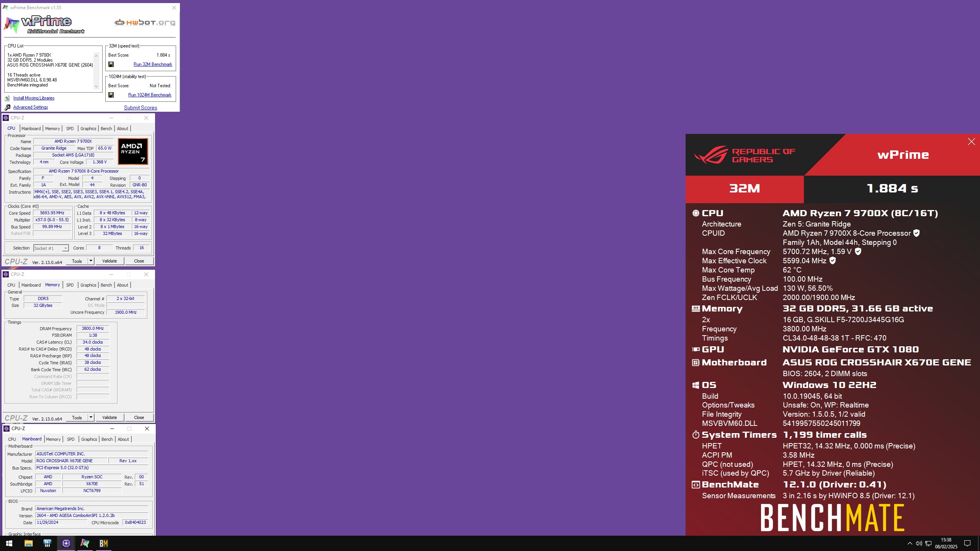Click the CPU Microcode 0xB404023 field
980x551 pixels.
tap(136, 522)
